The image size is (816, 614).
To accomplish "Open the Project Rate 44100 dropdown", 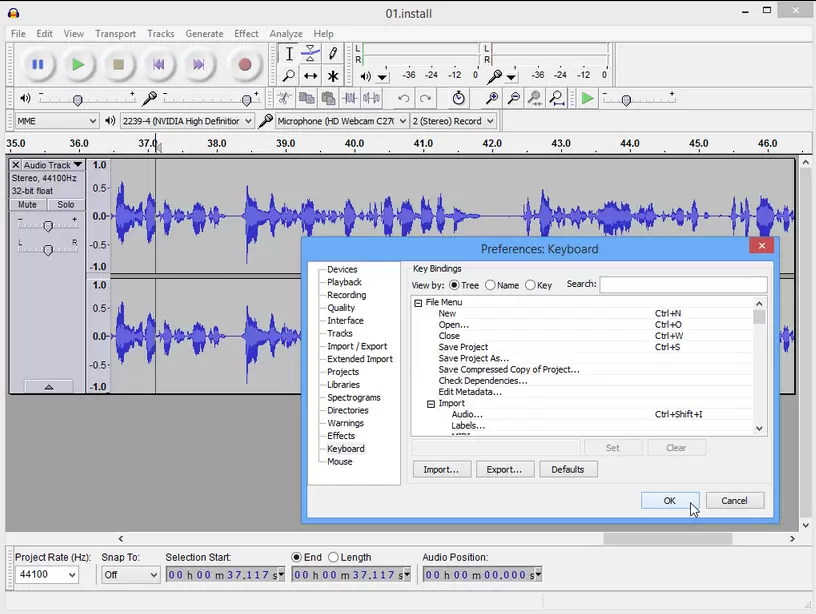I will click(x=47, y=574).
